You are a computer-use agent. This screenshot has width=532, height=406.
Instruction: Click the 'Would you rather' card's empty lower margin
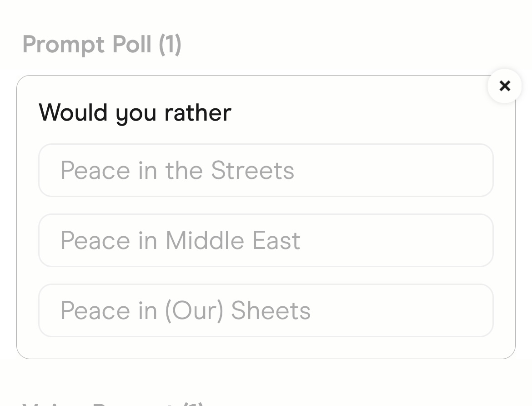(x=266, y=348)
